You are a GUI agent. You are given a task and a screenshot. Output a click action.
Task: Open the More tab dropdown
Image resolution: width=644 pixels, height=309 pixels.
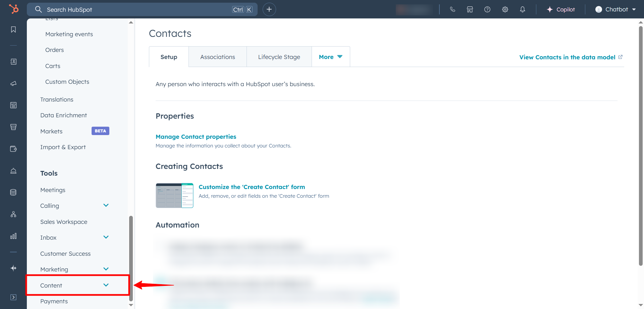click(x=331, y=57)
